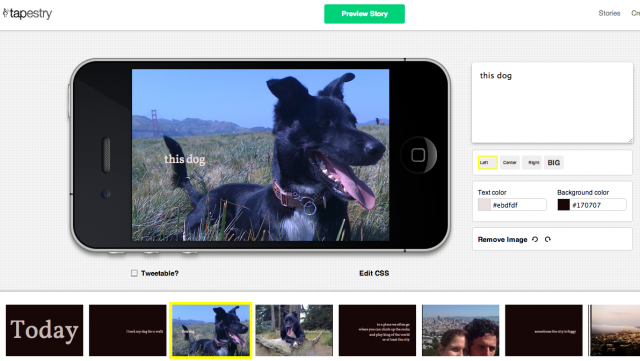The width and height of the screenshot is (640, 361).
Task: Click the tapestry logo
Action: click(x=27, y=13)
